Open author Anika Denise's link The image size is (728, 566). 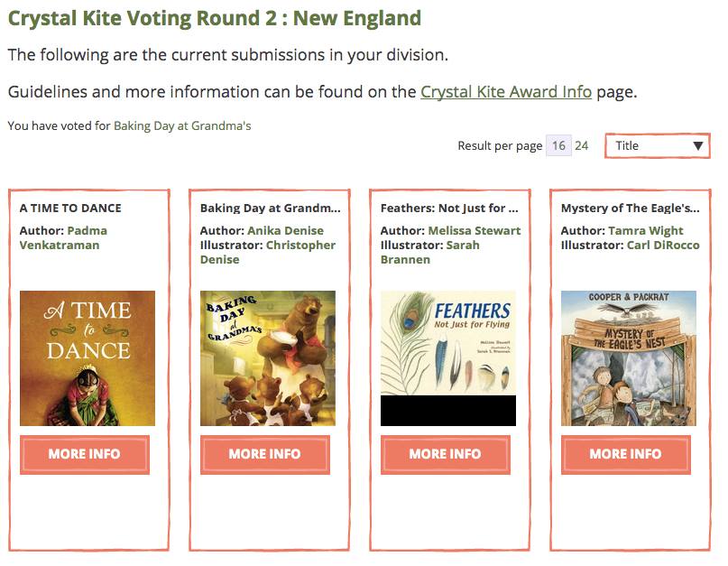[x=285, y=231]
